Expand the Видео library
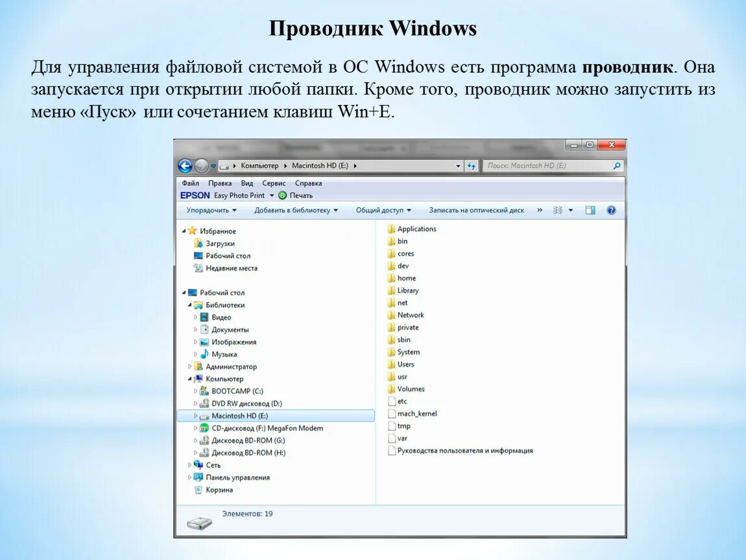The image size is (746, 560). 195,317
